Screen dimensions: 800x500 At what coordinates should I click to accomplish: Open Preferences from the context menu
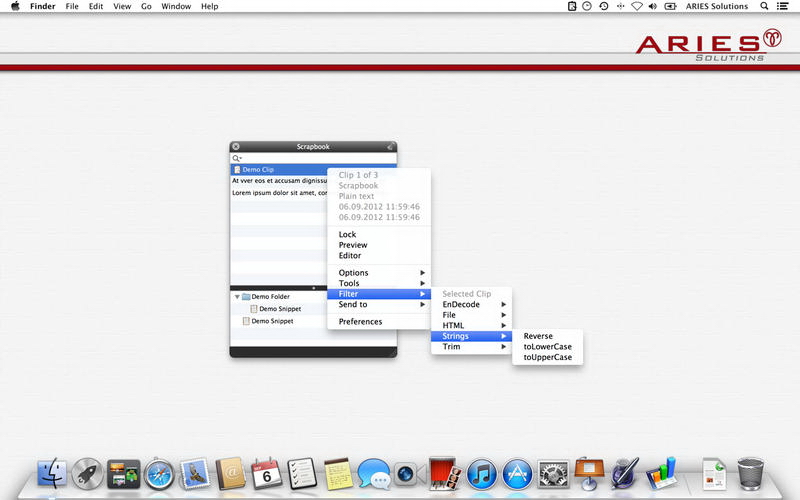[360, 322]
